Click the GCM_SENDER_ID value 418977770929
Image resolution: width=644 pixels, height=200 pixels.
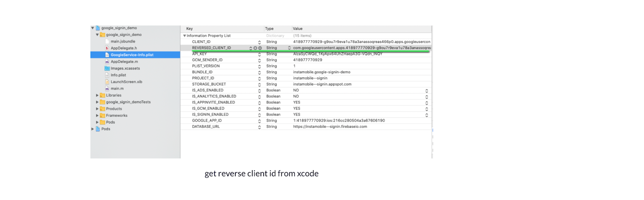pyautogui.click(x=308, y=60)
